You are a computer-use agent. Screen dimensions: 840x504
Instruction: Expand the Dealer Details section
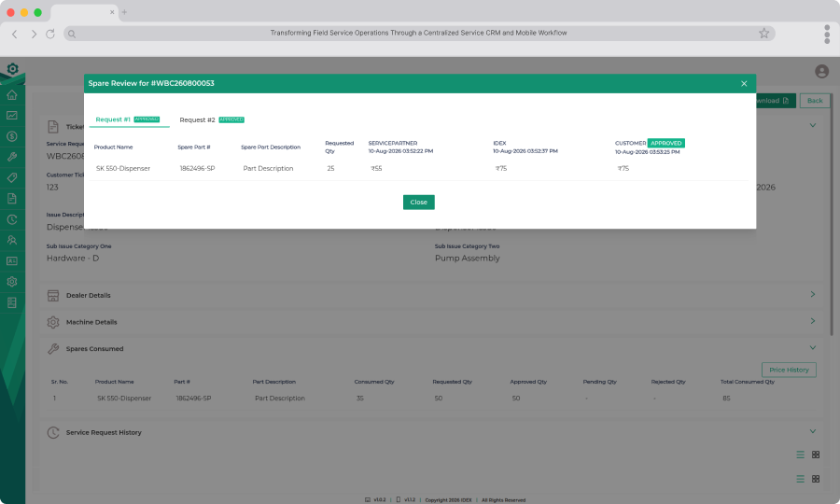click(813, 295)
